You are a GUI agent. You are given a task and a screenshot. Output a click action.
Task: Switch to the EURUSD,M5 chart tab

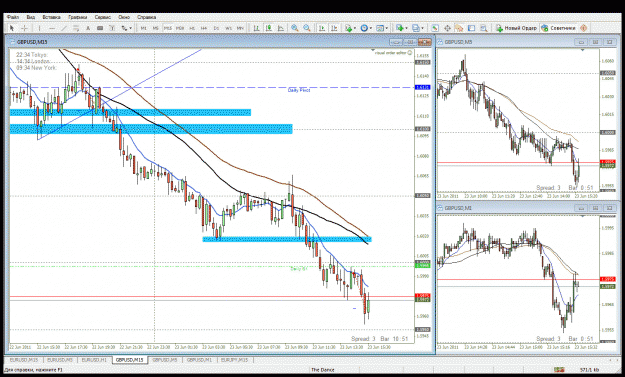(x=60, y=359)
